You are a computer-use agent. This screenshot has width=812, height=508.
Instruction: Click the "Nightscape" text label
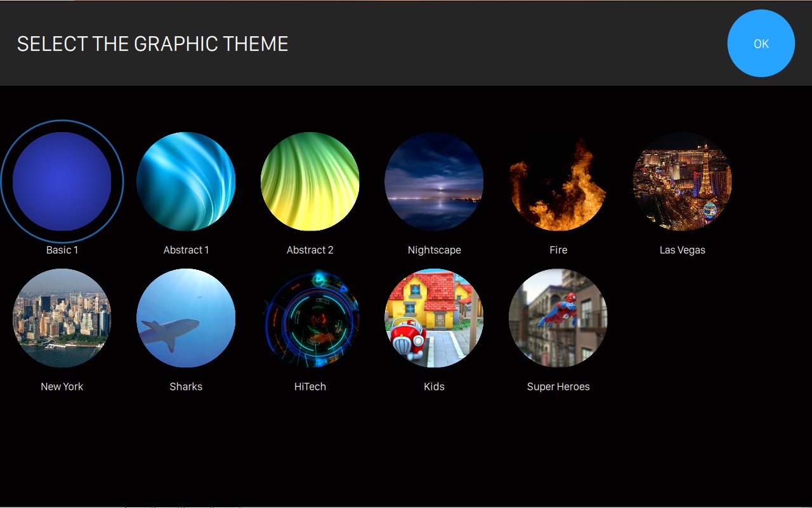[434, 250]
